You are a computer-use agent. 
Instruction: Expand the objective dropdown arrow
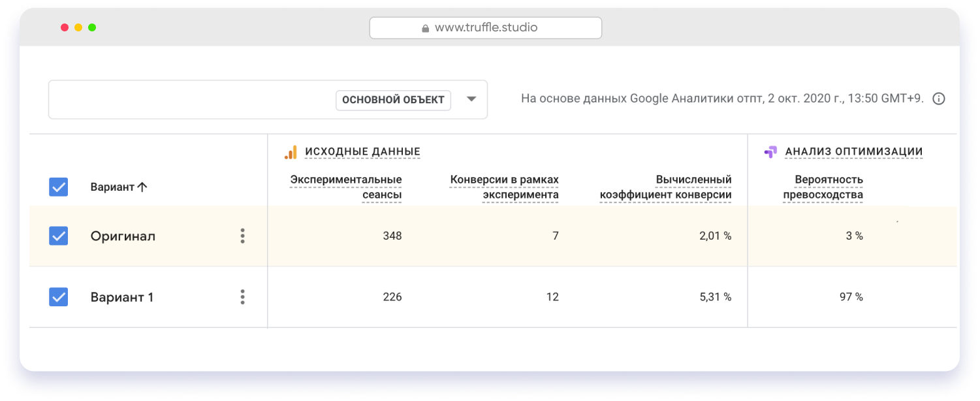(471, 99)
